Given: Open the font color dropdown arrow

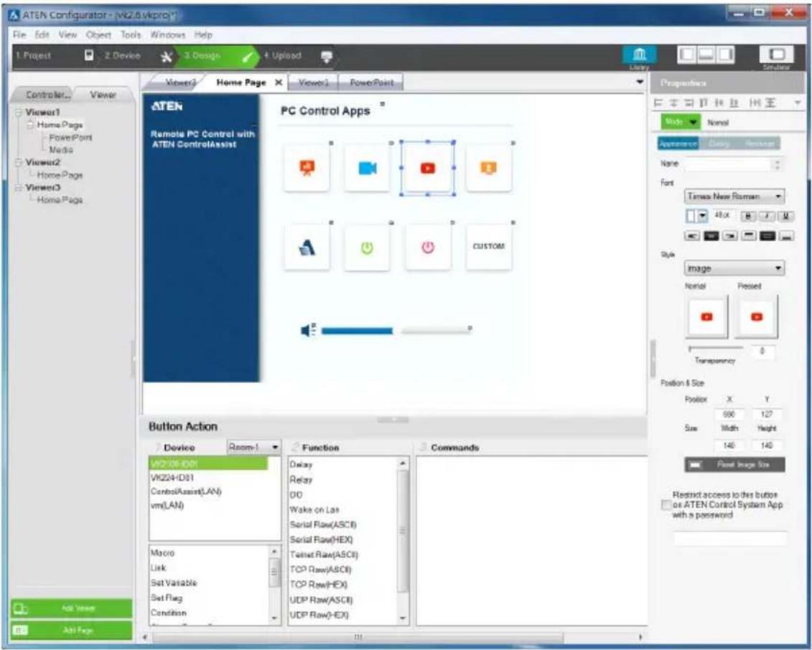Looking at the screenshot, I should 703,216.
